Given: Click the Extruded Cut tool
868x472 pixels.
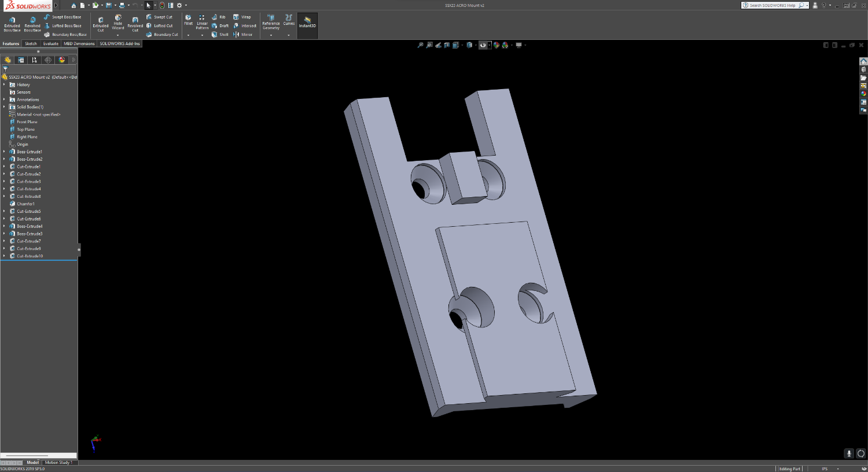Looking at the screenshot, I should click(101, 24).
